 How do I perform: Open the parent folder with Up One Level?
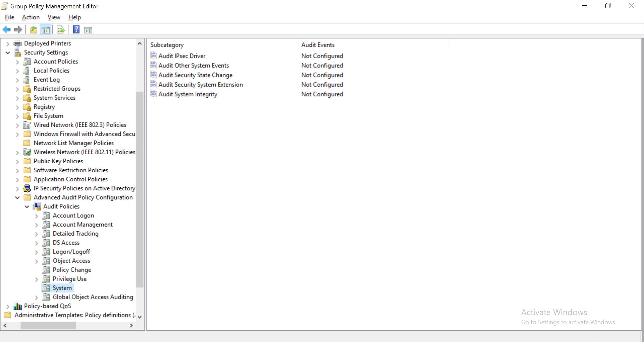click(x=33, y=30)
